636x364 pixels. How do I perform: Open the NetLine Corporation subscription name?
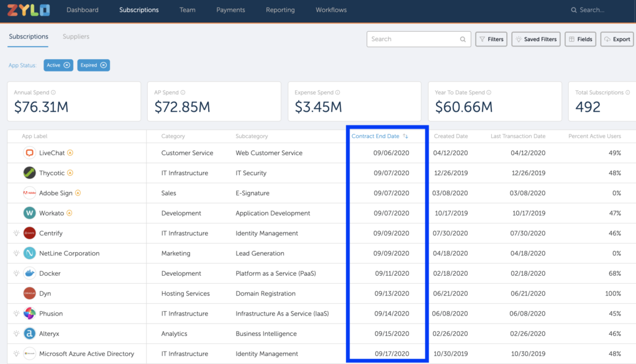(x=70, y=253)
